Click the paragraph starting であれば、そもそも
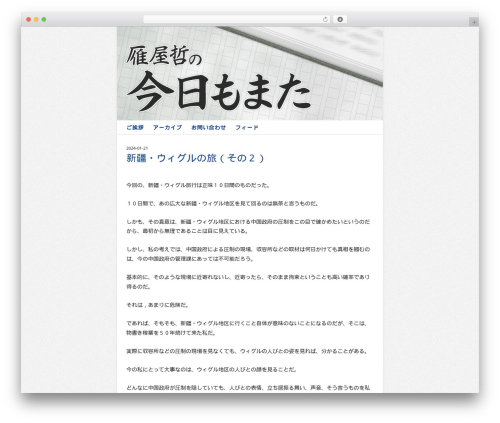Image resolution: width=500 pixels, height=423 pixels. [247, 328]
